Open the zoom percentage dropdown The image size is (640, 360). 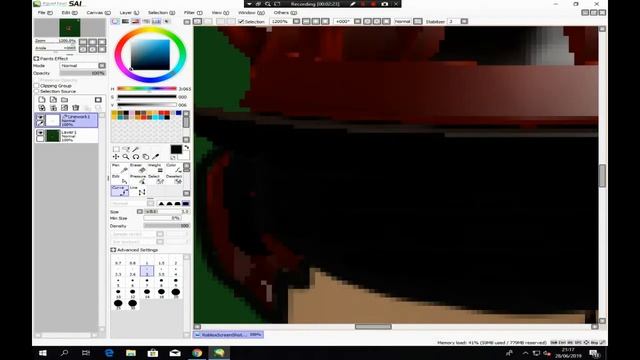[x=297, y=21]
